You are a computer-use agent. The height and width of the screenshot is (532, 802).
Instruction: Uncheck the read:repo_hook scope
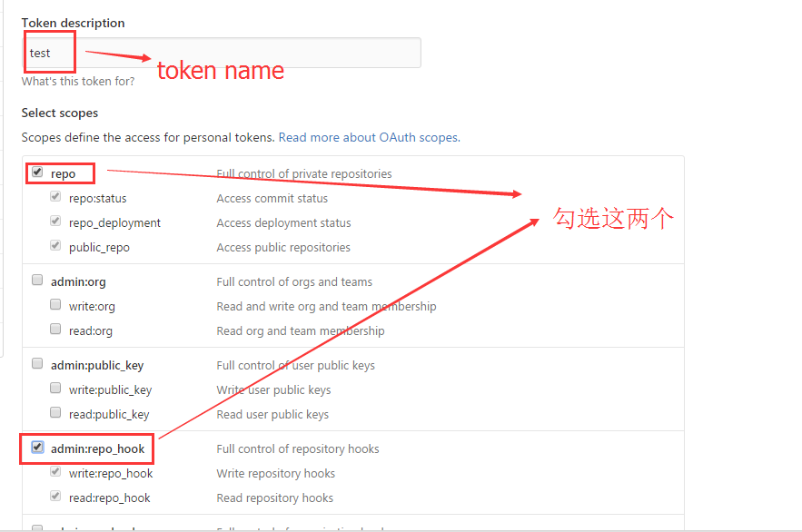[x=55, y=495]
